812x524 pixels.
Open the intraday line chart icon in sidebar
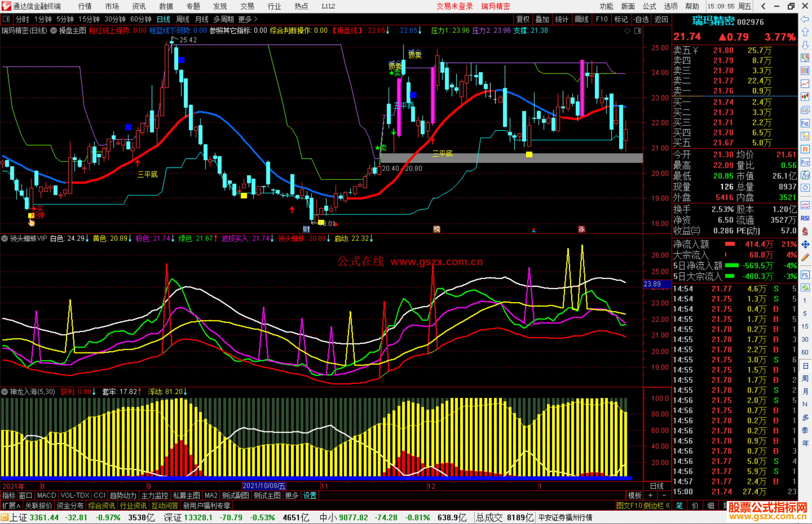[x=805, y=84]
